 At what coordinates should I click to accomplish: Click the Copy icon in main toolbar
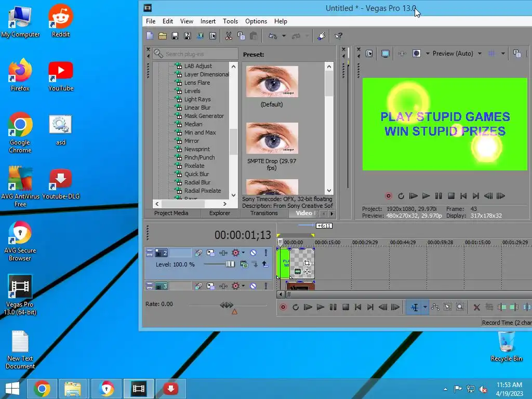point(241,36)
